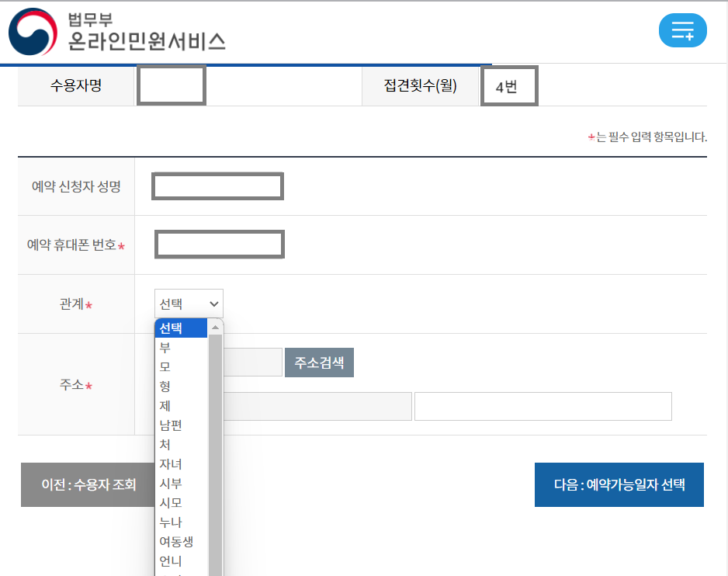
Task: Select 언니 in the dropdown options
Action: tap(180, 560)
